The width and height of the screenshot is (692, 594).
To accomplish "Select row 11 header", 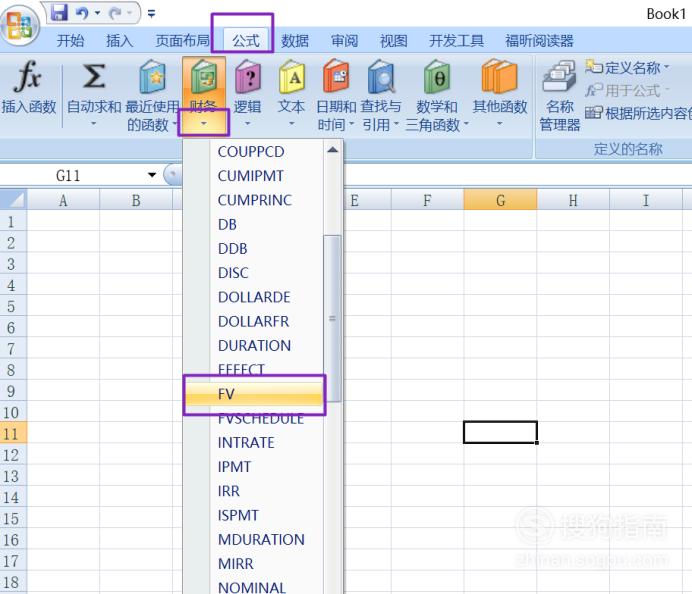I will point(13,433).
